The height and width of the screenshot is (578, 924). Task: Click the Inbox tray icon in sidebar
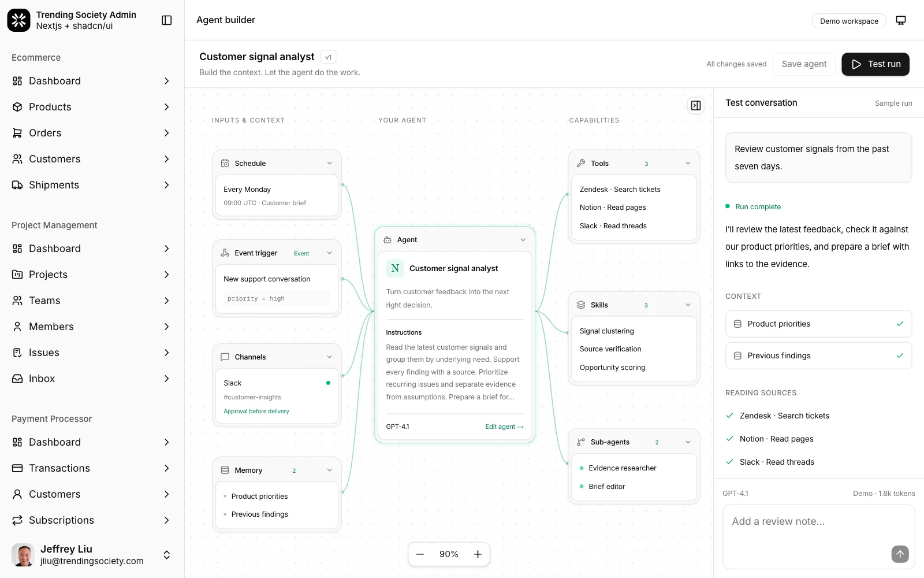click(17, 379)
